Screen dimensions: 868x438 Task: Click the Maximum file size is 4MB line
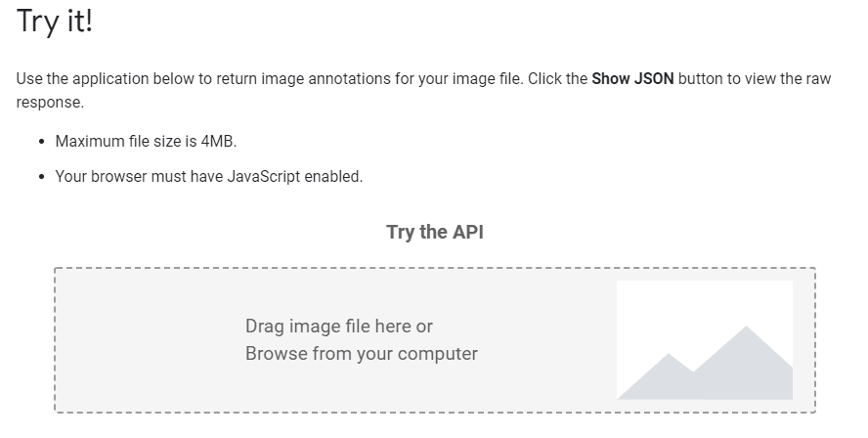coord(146,141)
